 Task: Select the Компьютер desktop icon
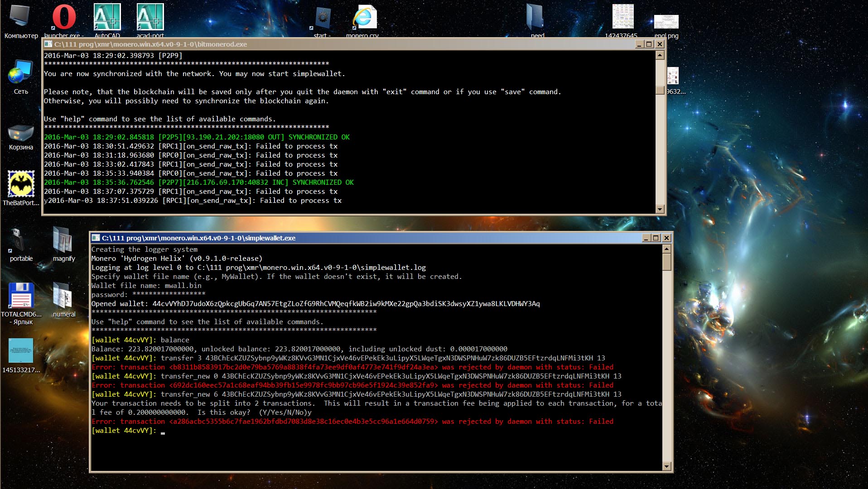tap(20, 21)
